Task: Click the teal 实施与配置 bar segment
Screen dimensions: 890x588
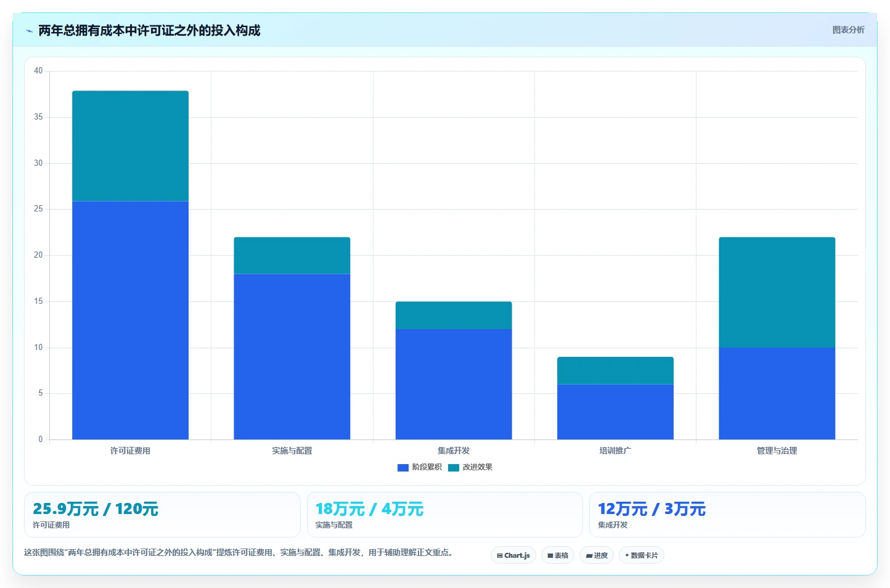Action: (x=292, y=256)
